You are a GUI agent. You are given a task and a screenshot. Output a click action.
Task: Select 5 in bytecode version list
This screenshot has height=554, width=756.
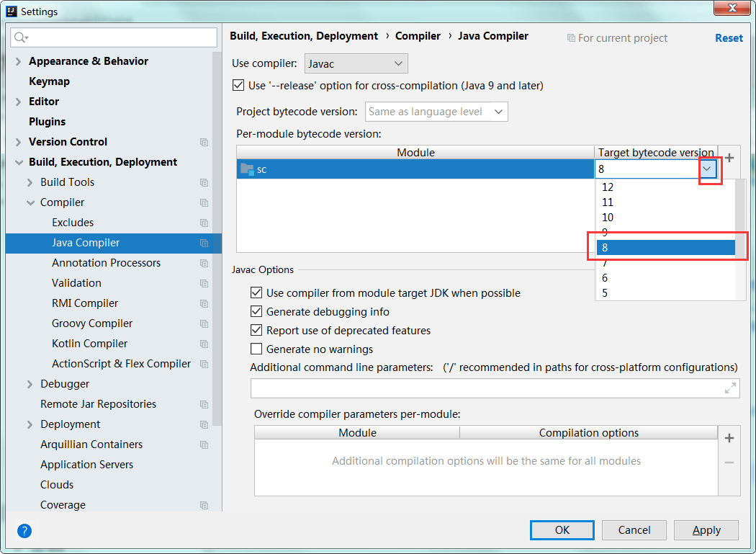[x=666, y=293]
